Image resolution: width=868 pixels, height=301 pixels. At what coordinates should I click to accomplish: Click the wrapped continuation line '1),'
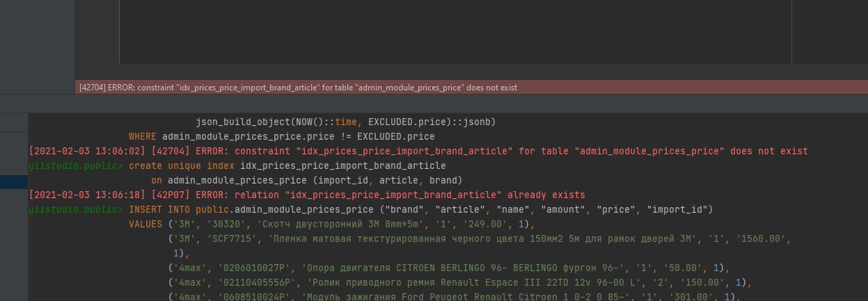182,253
